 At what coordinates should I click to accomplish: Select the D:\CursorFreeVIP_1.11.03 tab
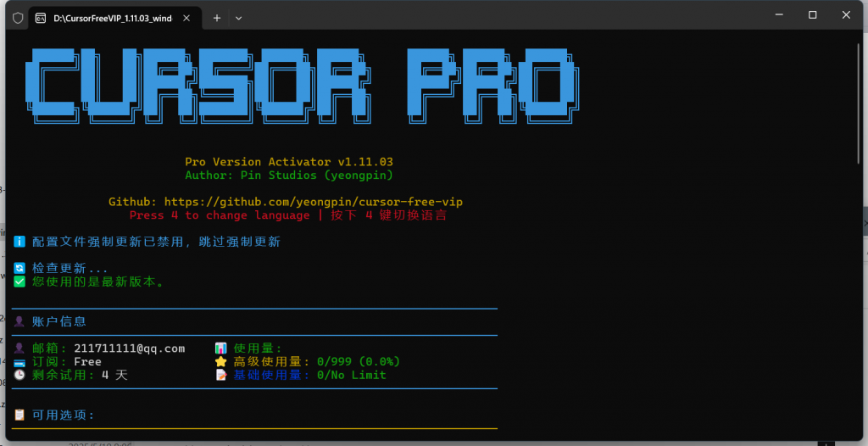pos(113,18)
